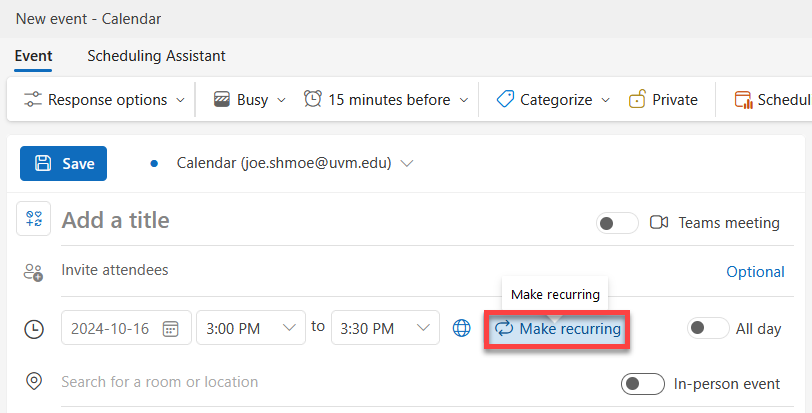812x413 pixels.
Task: Open the 3:00 PM start time dropdown
Action: click(x=251, y=328)
